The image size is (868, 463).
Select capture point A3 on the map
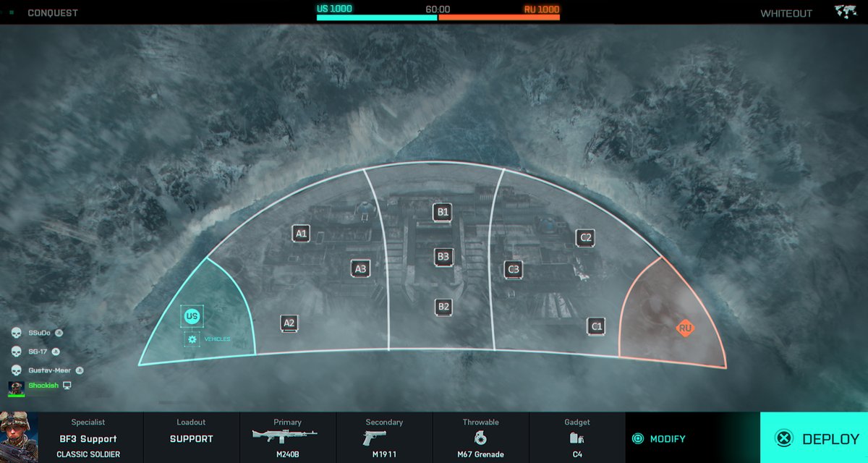click(x=360, y=268)
